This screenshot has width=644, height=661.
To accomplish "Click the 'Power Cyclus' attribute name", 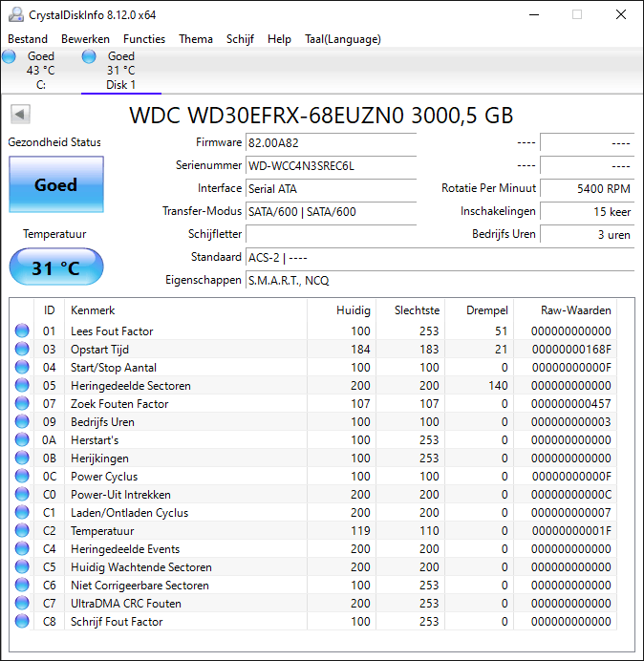I will 104,477.
